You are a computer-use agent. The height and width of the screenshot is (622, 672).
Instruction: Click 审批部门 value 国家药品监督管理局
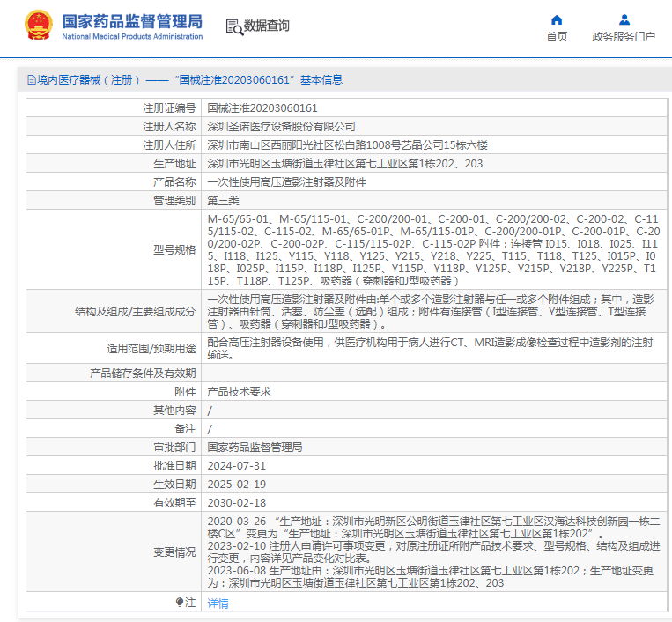point(255,447)
